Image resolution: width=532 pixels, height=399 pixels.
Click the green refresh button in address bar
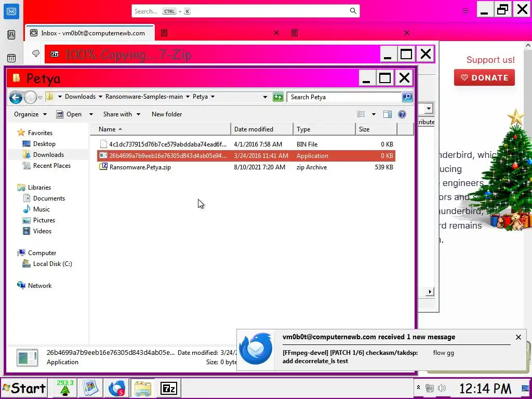(278, 97)
